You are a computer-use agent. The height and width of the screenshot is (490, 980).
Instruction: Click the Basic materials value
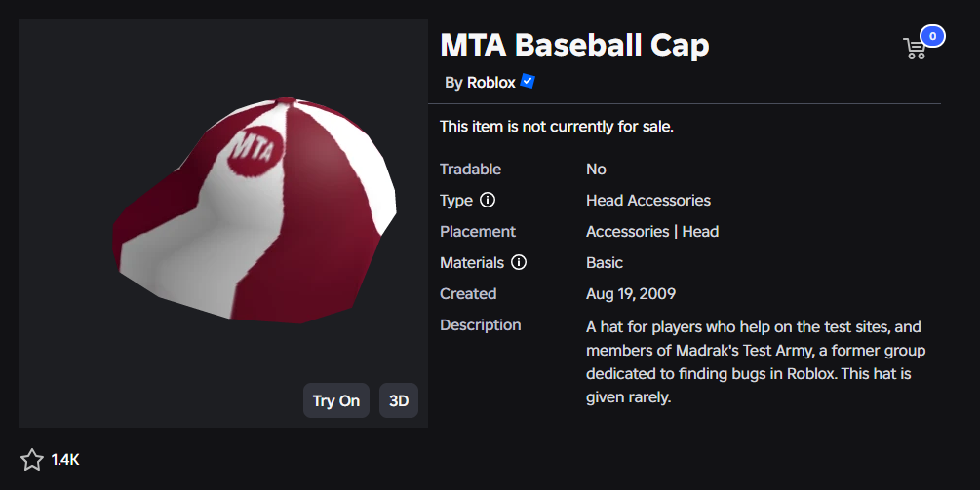click(604, 263)
